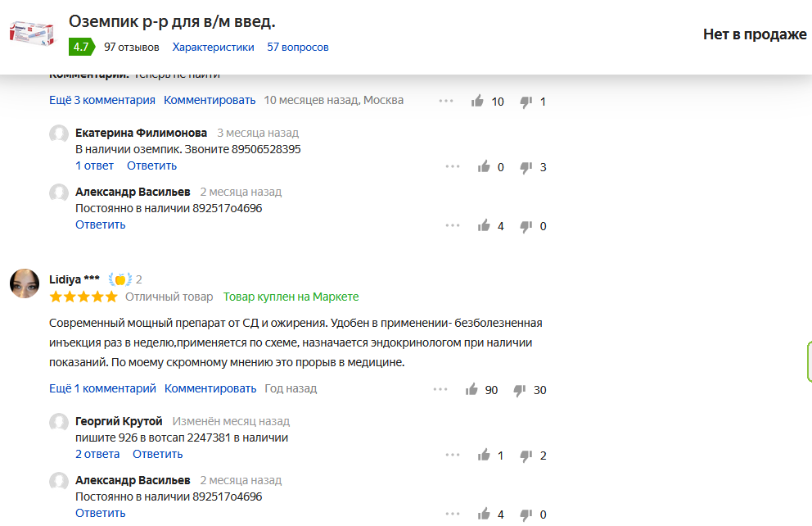Screen dimensions: 812x526
Task: Select text '10 месяцев назад, Москва'
Action: click(x=333, y=100)
